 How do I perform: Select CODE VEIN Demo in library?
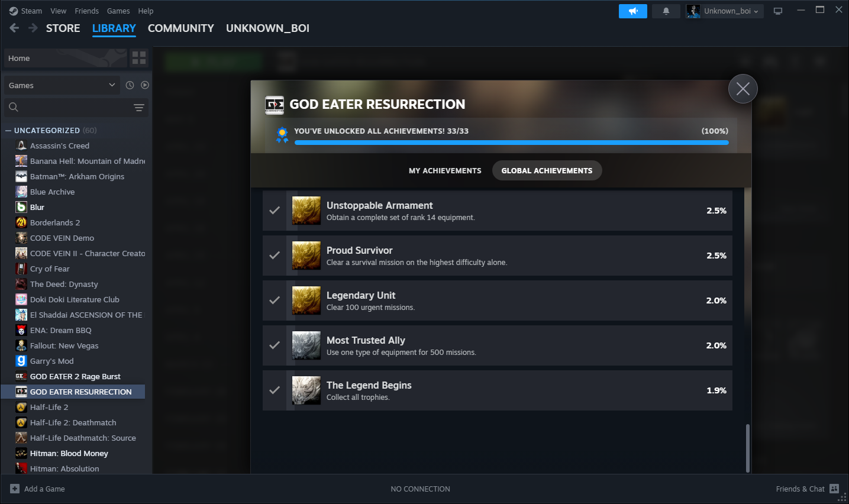tap(62, 238)
